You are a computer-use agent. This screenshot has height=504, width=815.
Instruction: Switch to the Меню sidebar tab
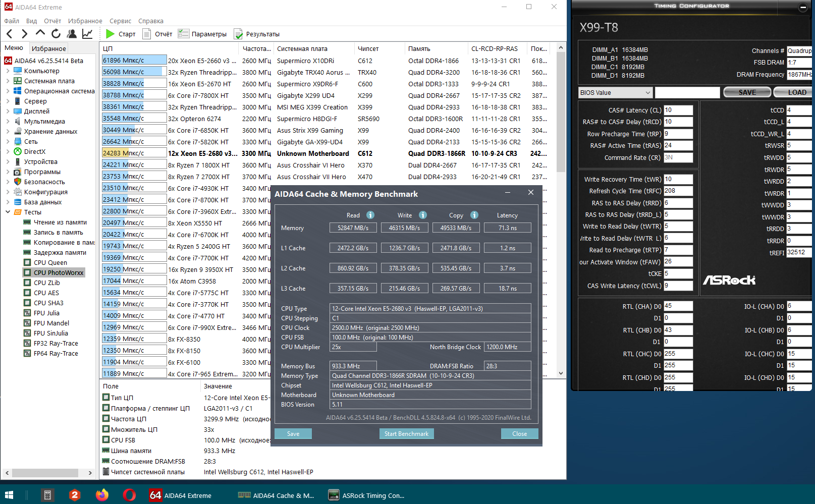pos(14,48)
